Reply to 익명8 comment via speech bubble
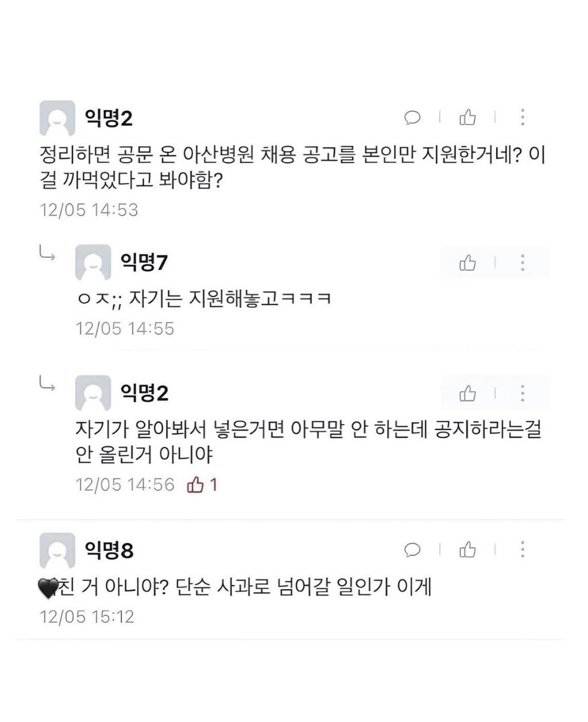The width and height of the screenshot is (588, 722). [x=412, y=550]
